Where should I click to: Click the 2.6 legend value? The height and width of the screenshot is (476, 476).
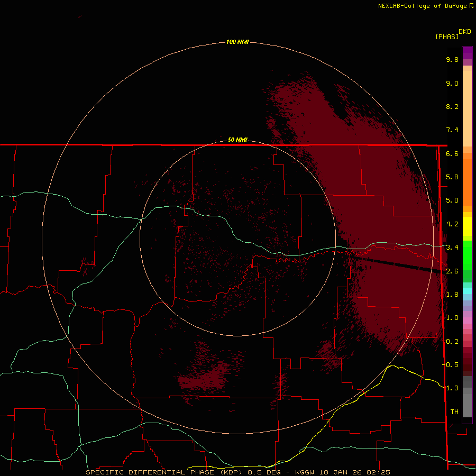[452, 271]
